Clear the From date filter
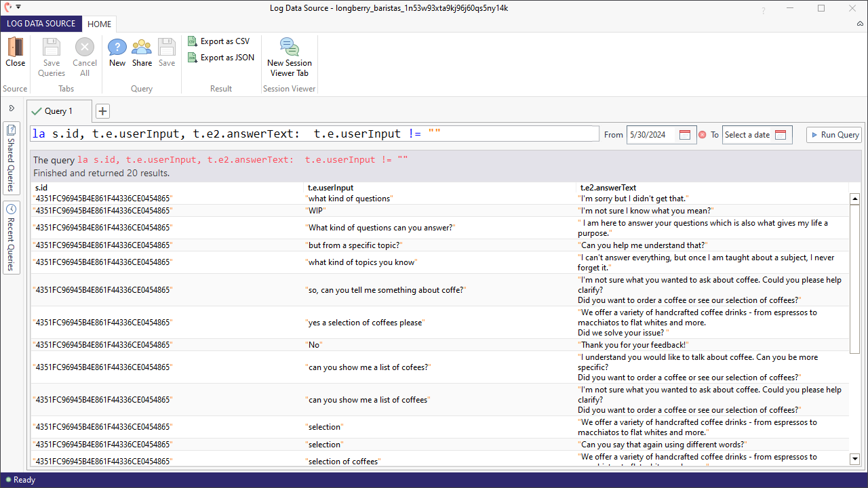868x488 pixels. [x=703, y=134]
